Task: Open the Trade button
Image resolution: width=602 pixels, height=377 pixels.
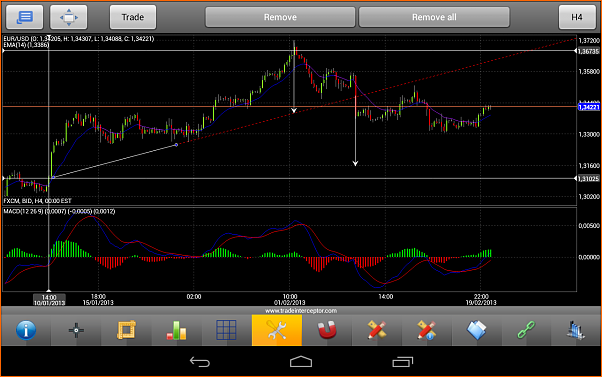Action: tap(133, 17)
